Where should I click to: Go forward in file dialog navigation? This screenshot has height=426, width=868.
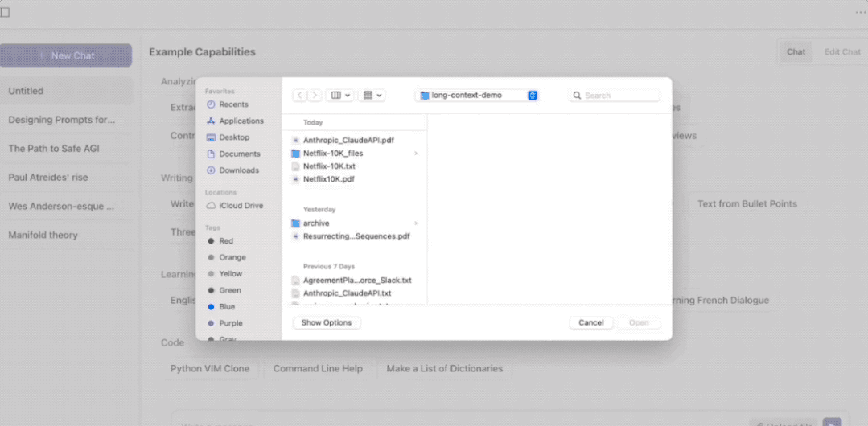pos(315,95)
